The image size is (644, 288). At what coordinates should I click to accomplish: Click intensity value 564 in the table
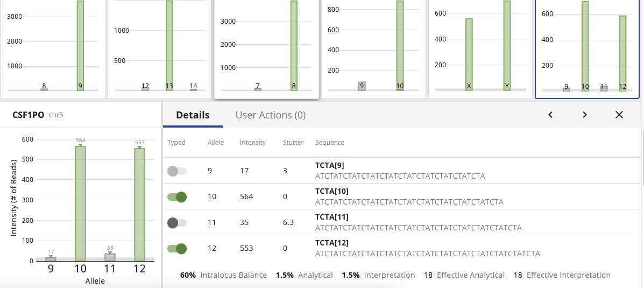click(246, 197)
